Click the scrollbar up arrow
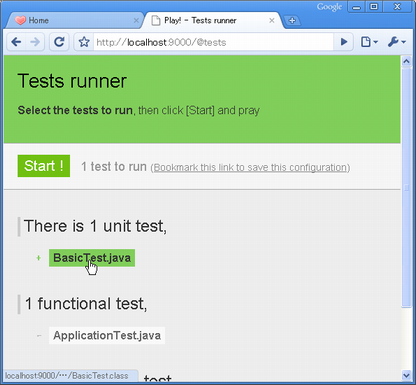This screenshot has width=416, height=385. 406,61
